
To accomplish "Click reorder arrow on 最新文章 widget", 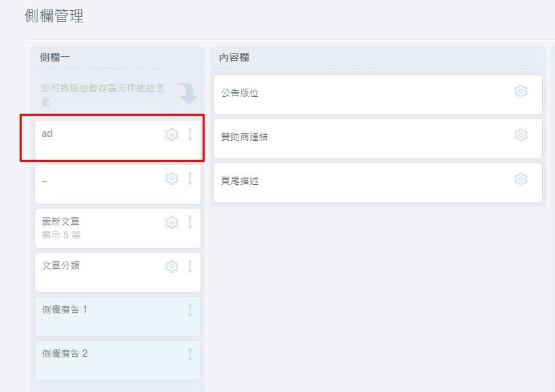I will pyautogui.click(x=190, y=222).
